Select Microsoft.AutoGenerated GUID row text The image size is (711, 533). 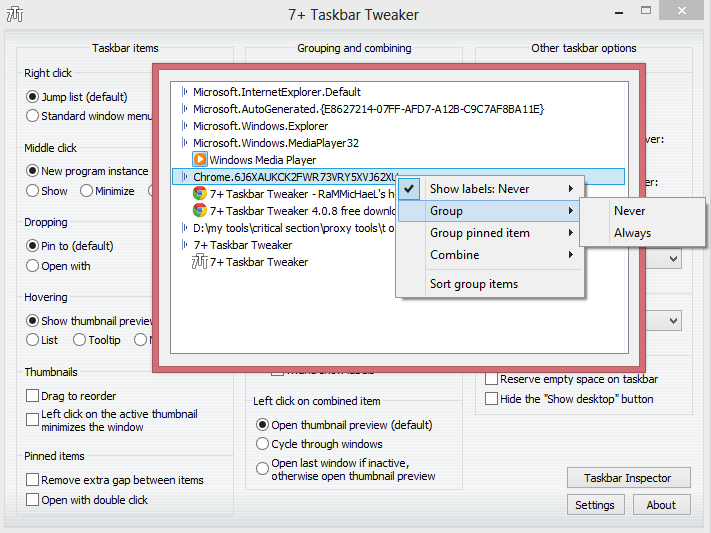pyautogui.click(x=368, y=109)
